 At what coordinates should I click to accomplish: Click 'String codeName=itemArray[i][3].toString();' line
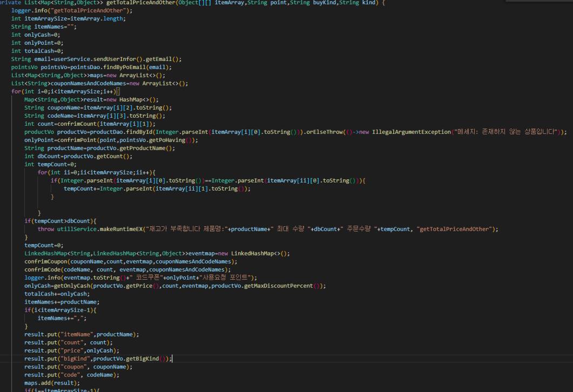coord(95,116)
